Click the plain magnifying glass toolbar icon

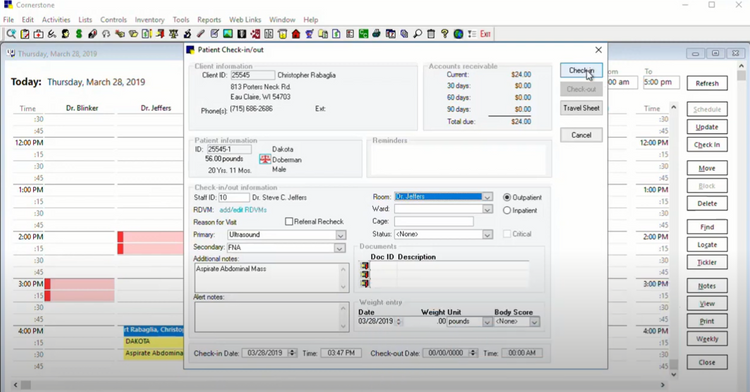pyautogui.click(x=418, y=34)
